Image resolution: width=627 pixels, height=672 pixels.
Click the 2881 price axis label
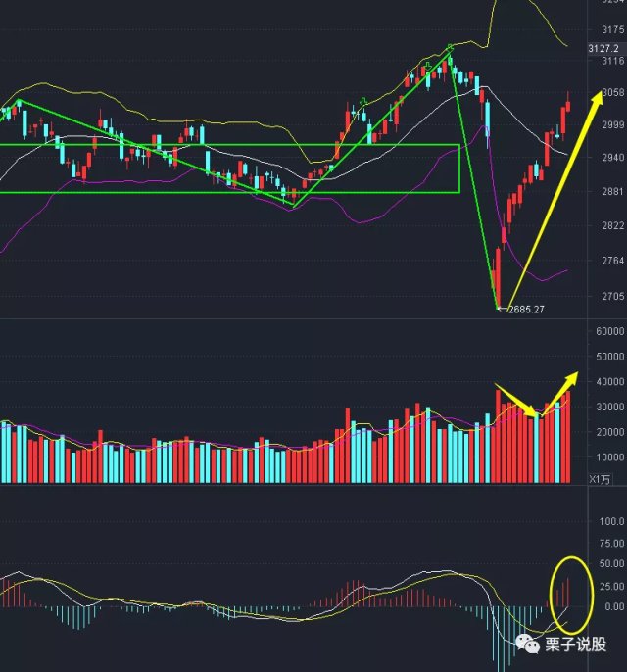pos(613,191)
